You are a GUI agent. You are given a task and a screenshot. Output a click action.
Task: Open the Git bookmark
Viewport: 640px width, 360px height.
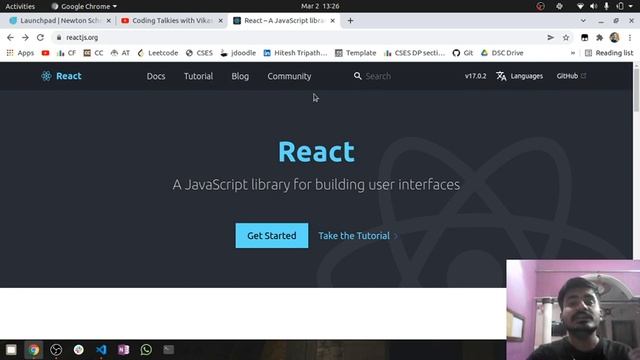coord(463,53)
